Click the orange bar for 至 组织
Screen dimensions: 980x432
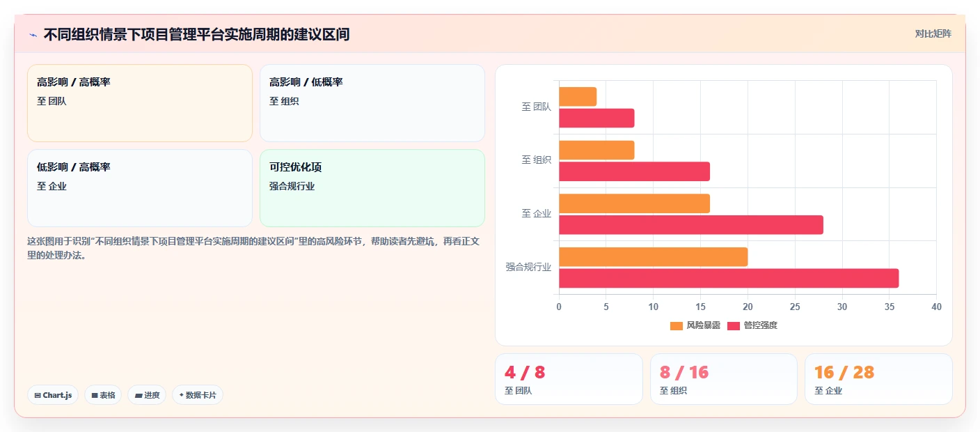pyautogui.click(x=596, y=151)
